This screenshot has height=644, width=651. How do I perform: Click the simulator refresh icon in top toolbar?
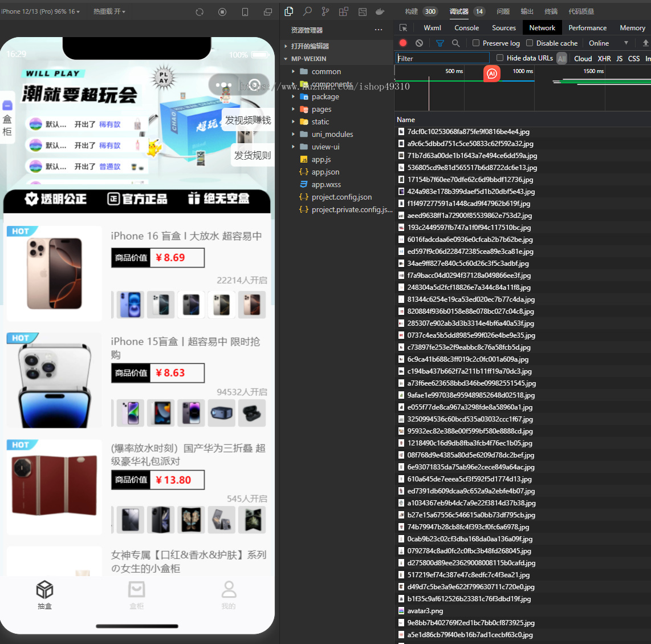click(x=200, y=12)
